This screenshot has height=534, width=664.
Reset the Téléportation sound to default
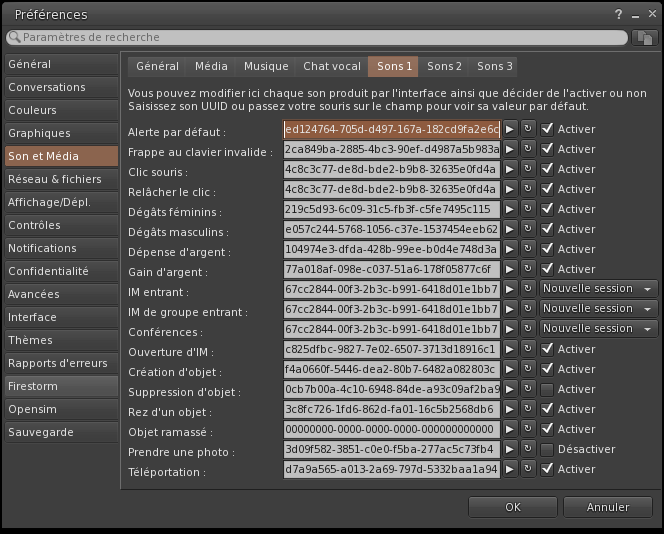click(x=528, y=469)
